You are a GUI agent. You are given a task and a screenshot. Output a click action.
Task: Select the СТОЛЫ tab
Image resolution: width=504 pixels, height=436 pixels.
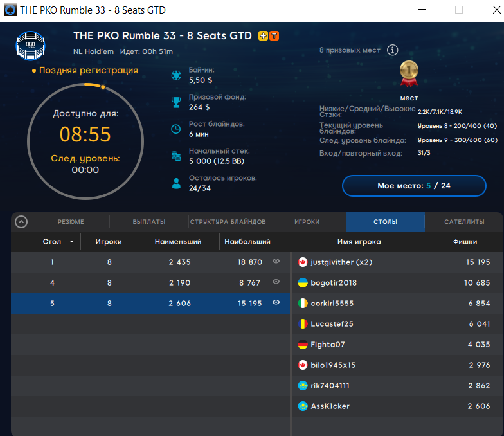385,221
